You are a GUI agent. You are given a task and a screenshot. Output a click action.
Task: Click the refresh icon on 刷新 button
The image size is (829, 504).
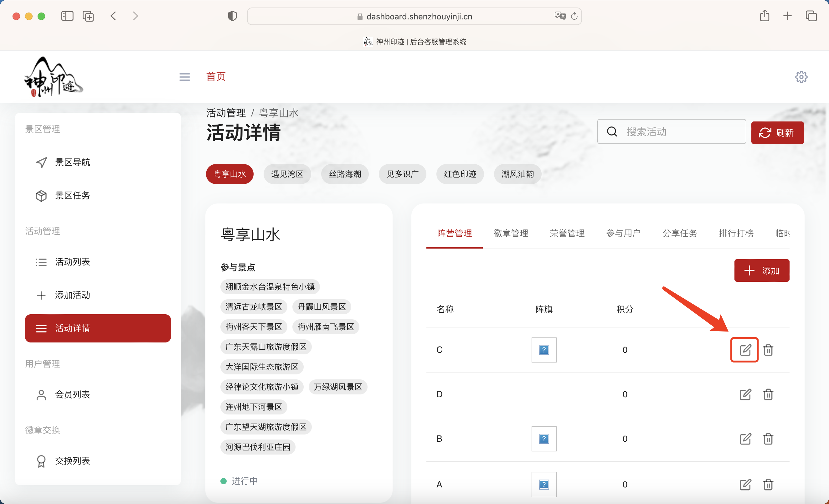[x=765, y=132]
